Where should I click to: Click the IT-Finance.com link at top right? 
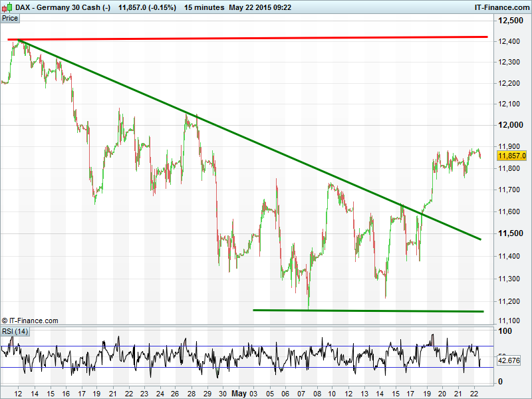(501, 7)
